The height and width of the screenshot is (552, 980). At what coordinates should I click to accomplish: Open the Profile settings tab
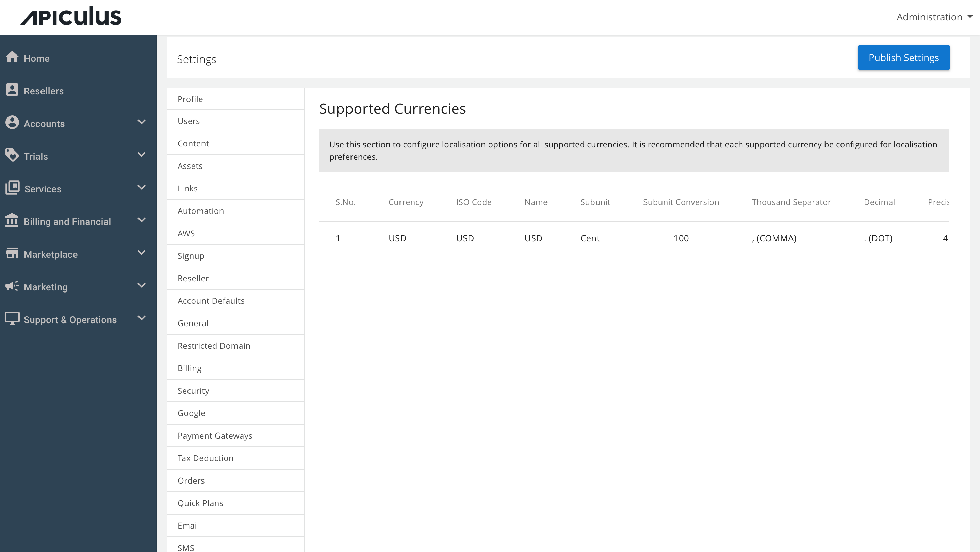coord(235,99)
